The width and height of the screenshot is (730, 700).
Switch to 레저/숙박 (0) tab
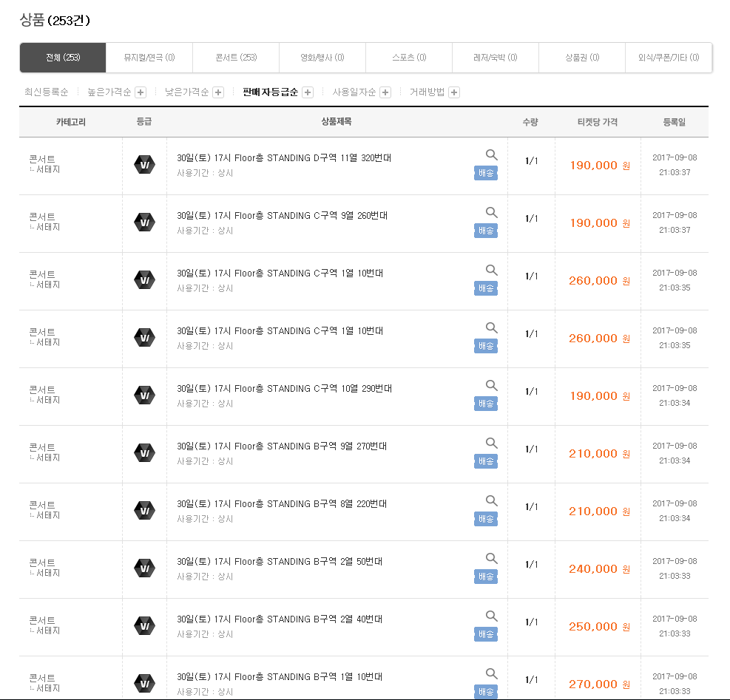click(496, 58)
